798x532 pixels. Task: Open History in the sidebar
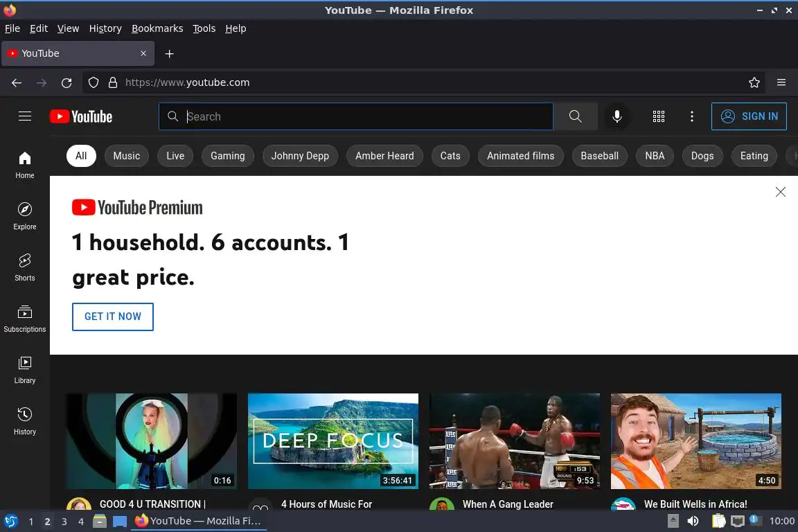click(x=24, y=422)
